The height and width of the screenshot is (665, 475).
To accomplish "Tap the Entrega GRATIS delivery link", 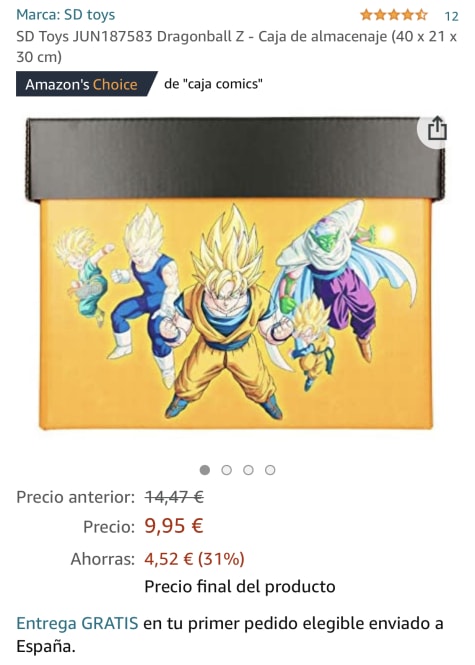I will click(x=77, y=623).
